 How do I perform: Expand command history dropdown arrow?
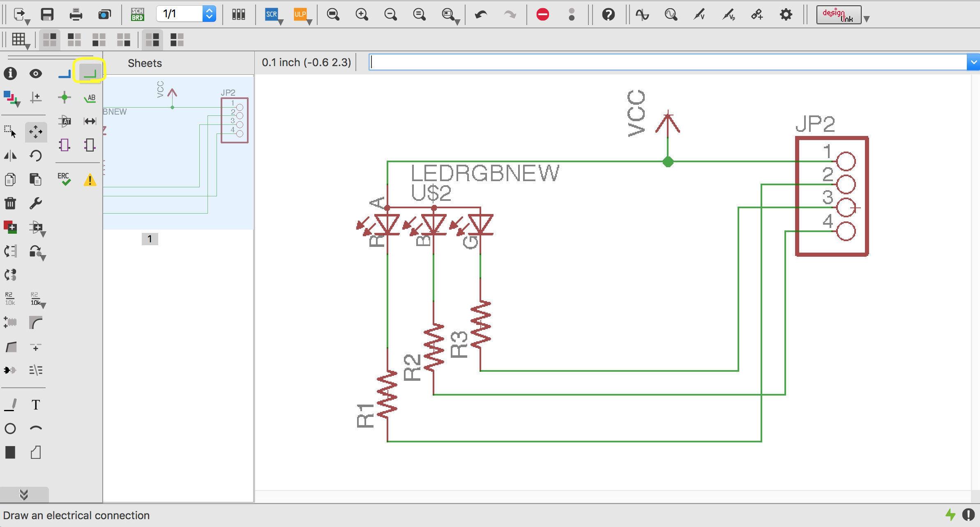tap(973, 62)
